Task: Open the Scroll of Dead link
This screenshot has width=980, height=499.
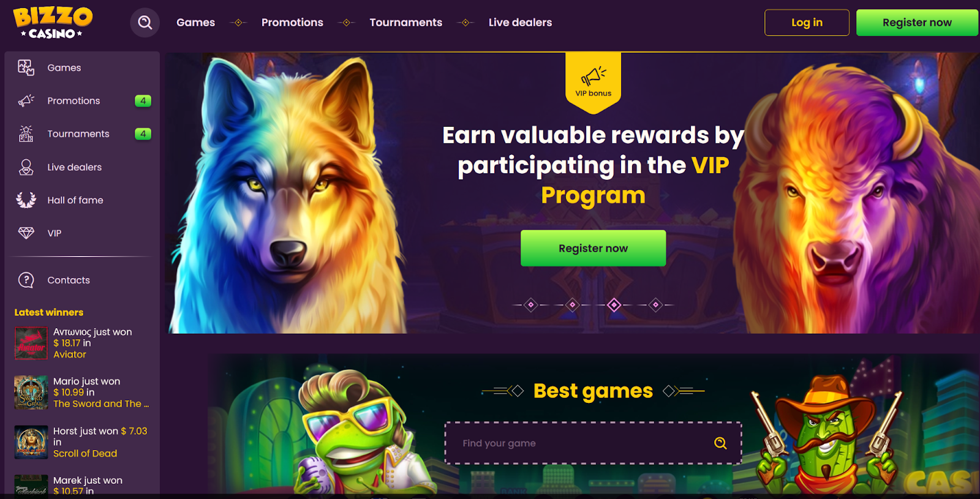Action: [x=85, y=454]
